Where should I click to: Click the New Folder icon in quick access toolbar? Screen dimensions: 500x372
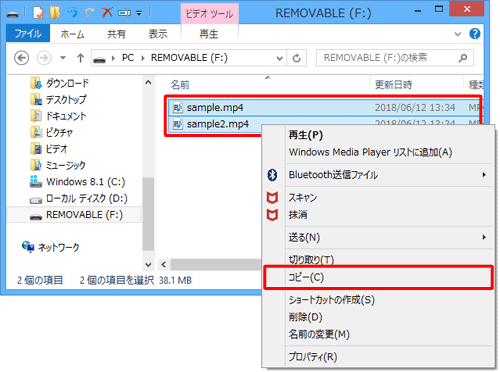tap(55, 13)
